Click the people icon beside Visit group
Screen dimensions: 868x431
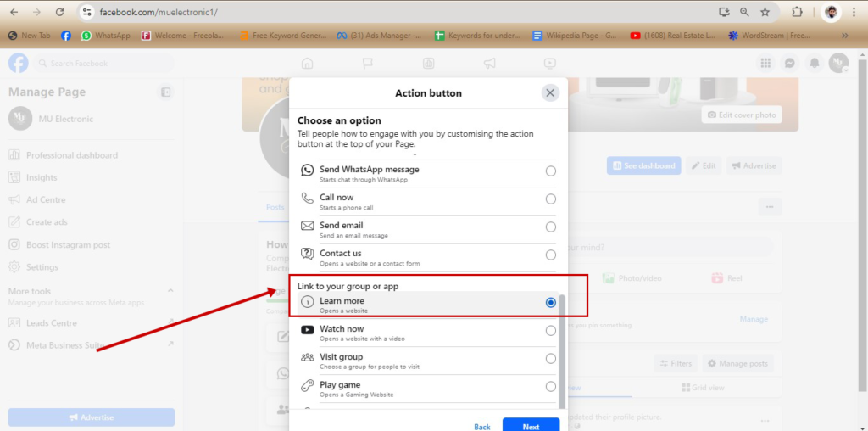click(x=307, y=357)
